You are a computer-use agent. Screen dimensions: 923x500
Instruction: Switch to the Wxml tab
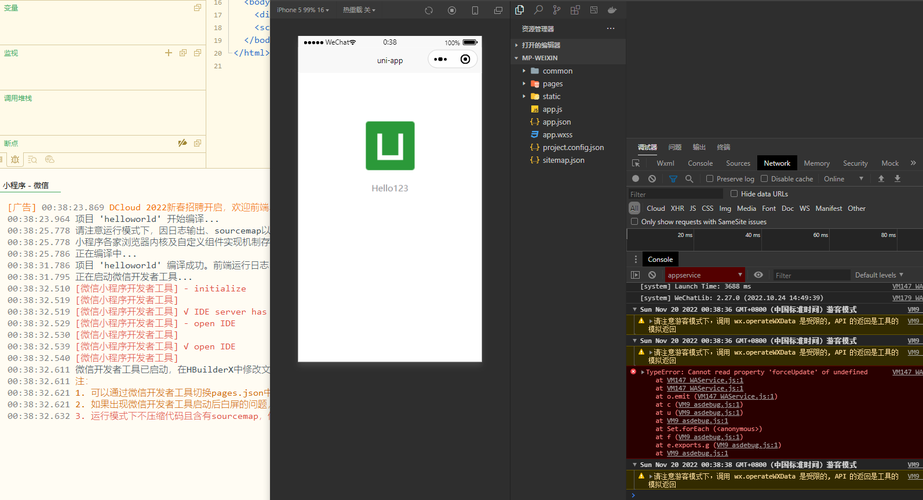pos(665,163)
